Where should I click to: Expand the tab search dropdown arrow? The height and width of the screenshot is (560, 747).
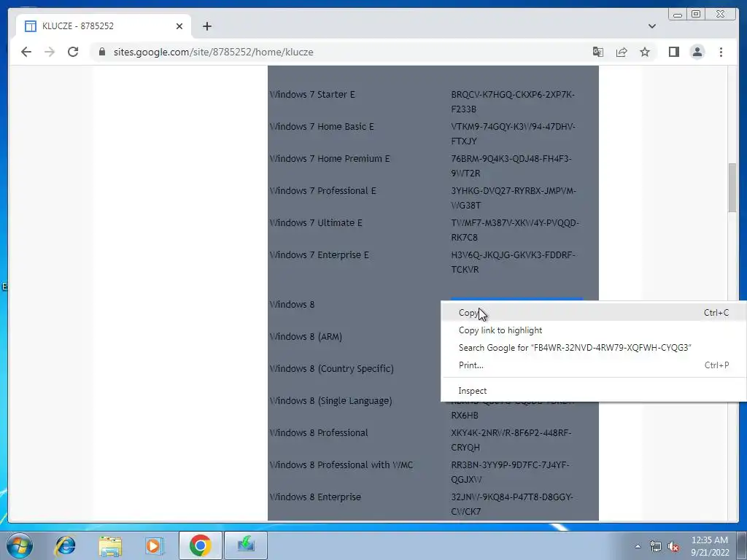[652, 26]
